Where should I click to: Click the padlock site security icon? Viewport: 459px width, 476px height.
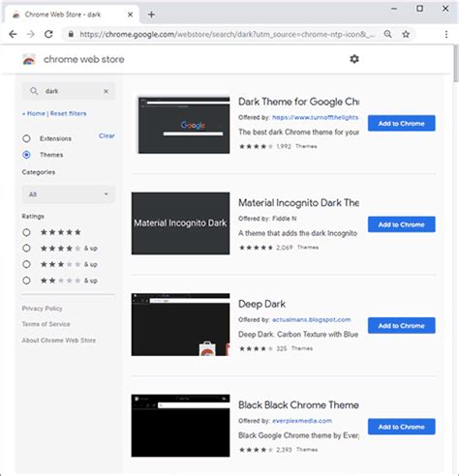pos(71,34)
